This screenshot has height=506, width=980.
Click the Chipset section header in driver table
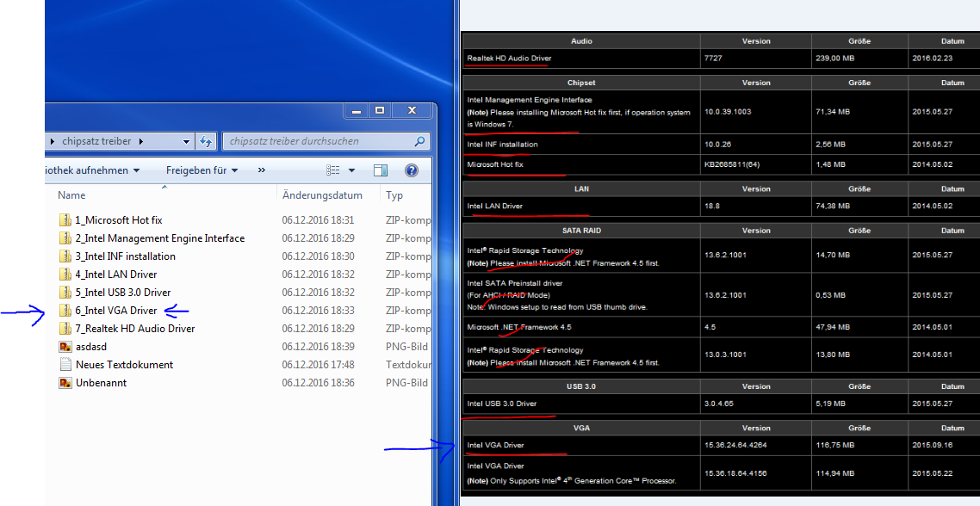(x=581, y=83)
